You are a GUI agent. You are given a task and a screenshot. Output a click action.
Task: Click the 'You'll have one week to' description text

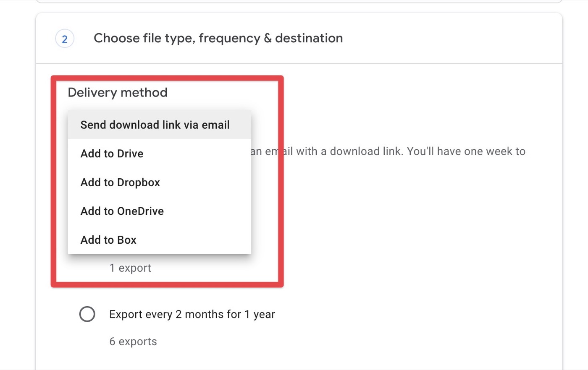pyautogui.click(x=466, y=151)
